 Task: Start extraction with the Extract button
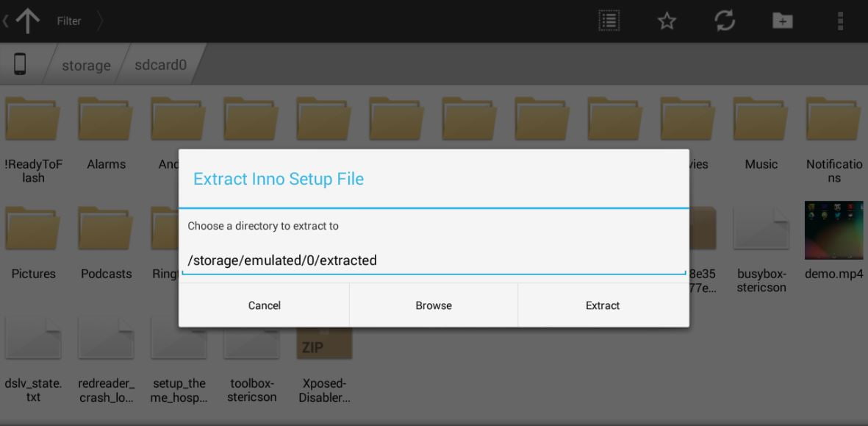[x=603, y=305]
